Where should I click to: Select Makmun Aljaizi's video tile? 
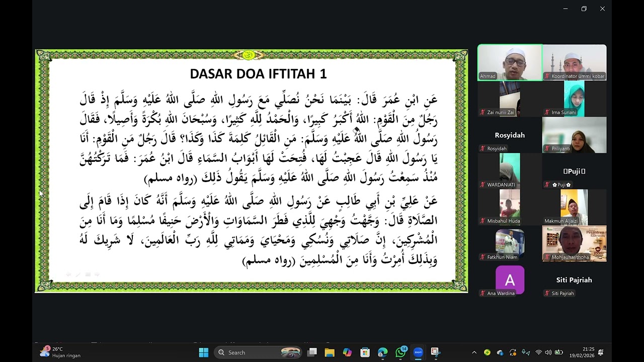[574, 207]
